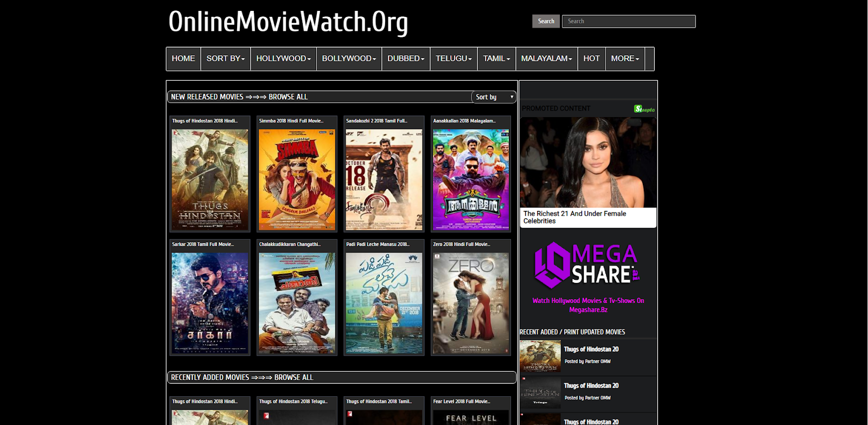868x425 pixels.
Task: Open the HOT menu item
Action: point(591,59)
